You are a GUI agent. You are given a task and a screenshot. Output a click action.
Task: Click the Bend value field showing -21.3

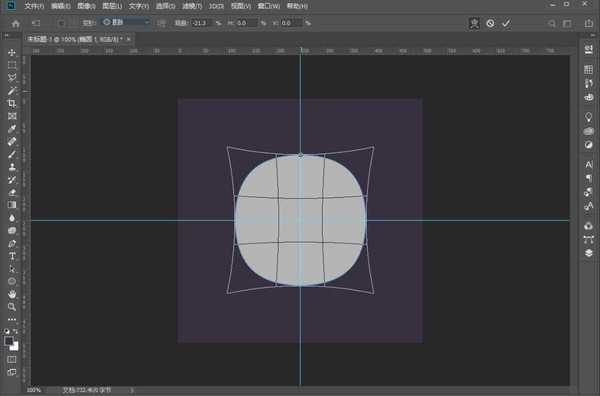click(201, 23)
